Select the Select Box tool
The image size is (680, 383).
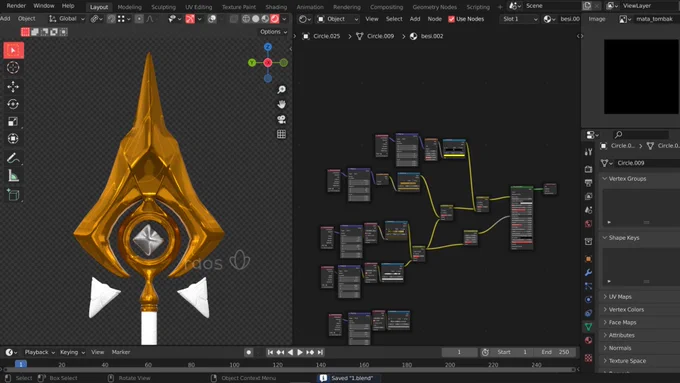13,50
